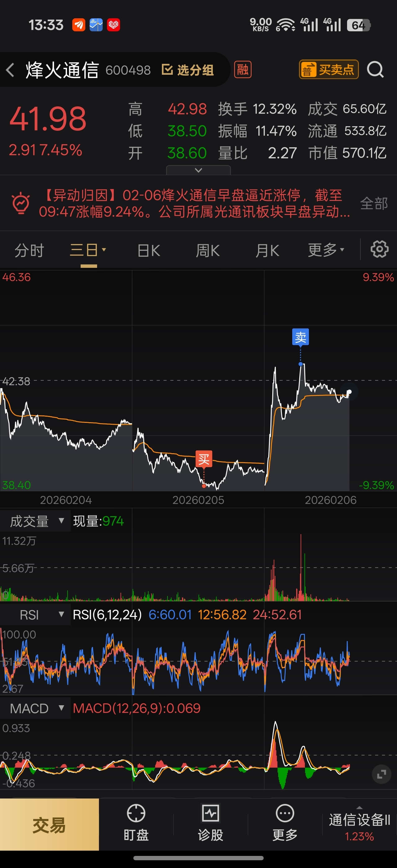
Task: Tap the orange status bar app icon
Action: 78,25
